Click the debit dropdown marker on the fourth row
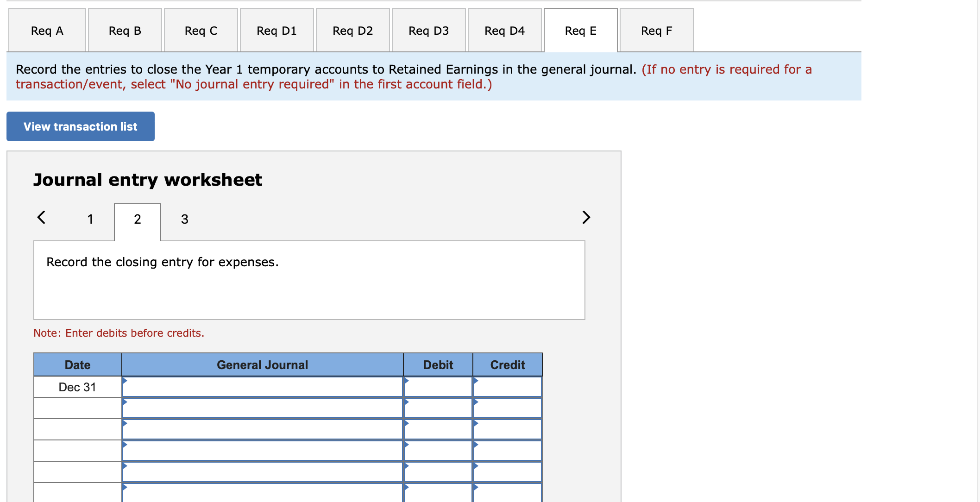 pos(406,450)
